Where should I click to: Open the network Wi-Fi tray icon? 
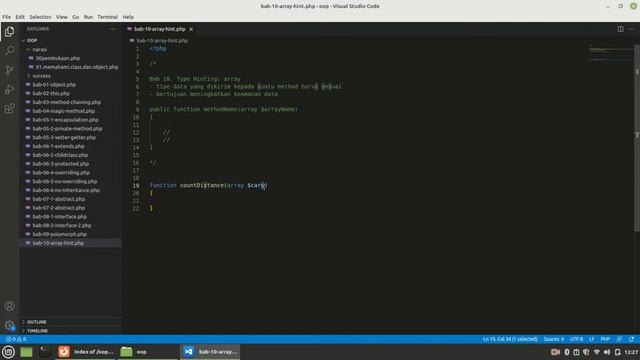coord(596,352)
